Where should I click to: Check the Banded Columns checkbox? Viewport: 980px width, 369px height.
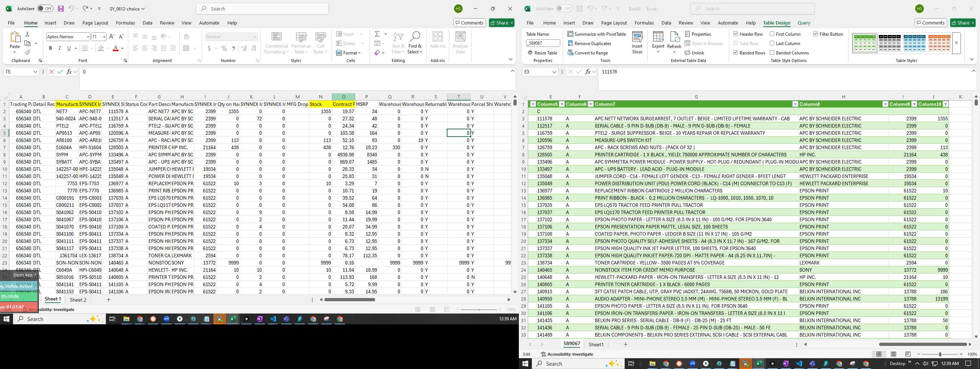click(772, 53)
